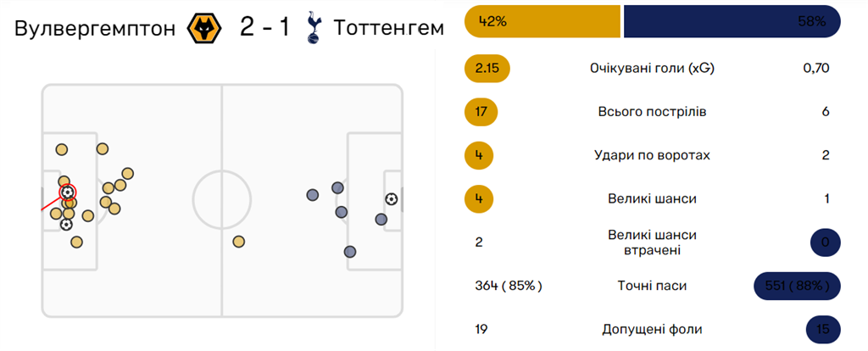Select the 551 (88%) accurate passes badge

797,287
